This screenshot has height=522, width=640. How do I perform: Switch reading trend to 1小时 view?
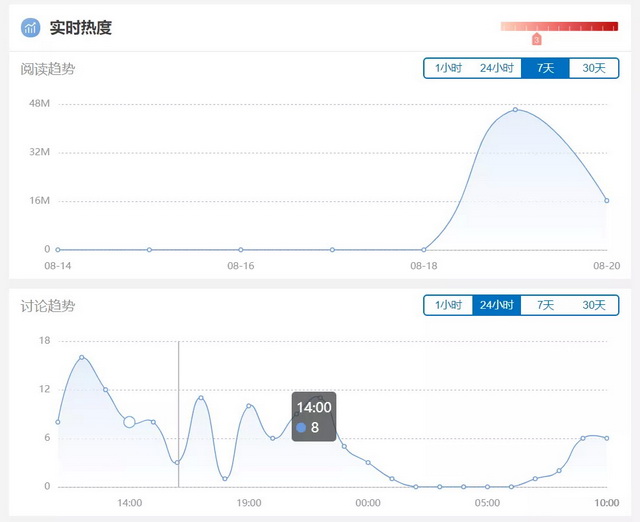point(448,68)
